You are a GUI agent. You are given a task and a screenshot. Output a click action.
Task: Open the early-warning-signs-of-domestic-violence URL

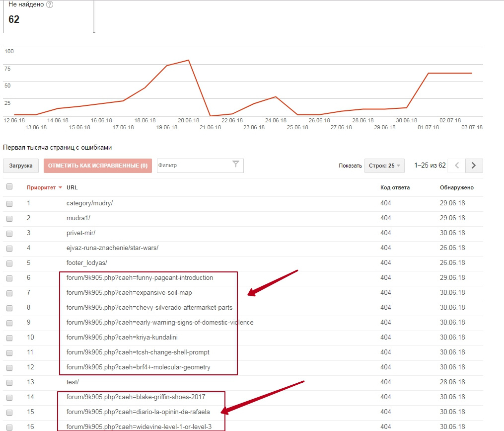point(160,322)
